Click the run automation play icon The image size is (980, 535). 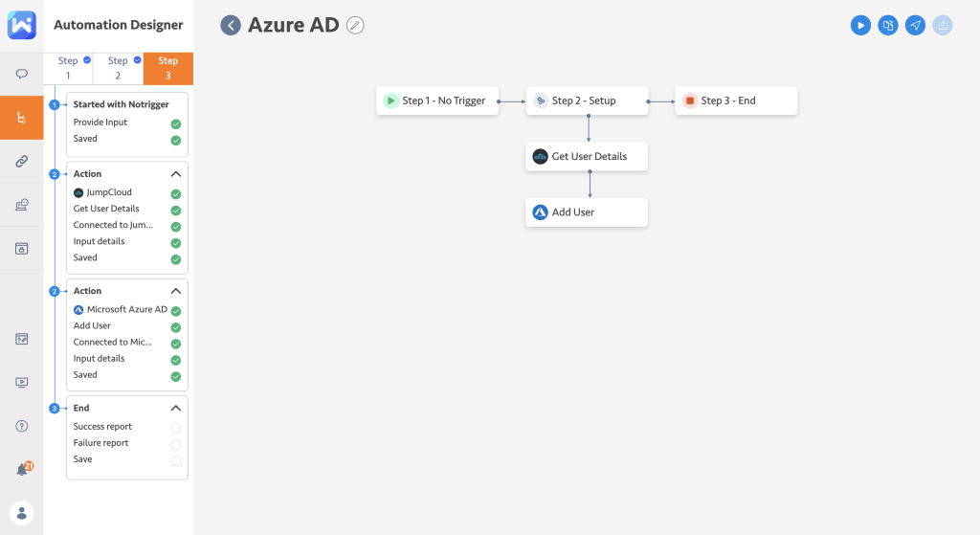pos(860,26)
